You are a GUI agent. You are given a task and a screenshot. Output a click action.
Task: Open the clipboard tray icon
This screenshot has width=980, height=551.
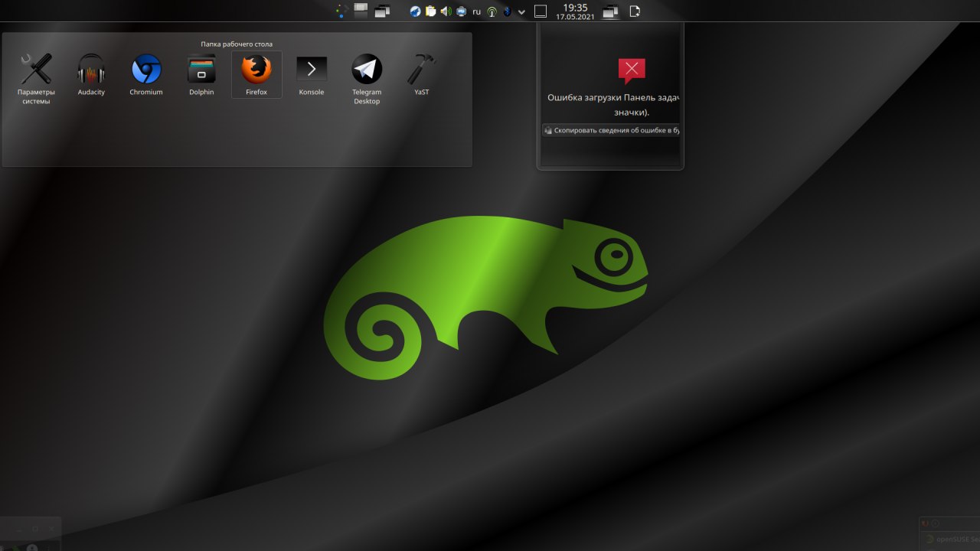430,11
